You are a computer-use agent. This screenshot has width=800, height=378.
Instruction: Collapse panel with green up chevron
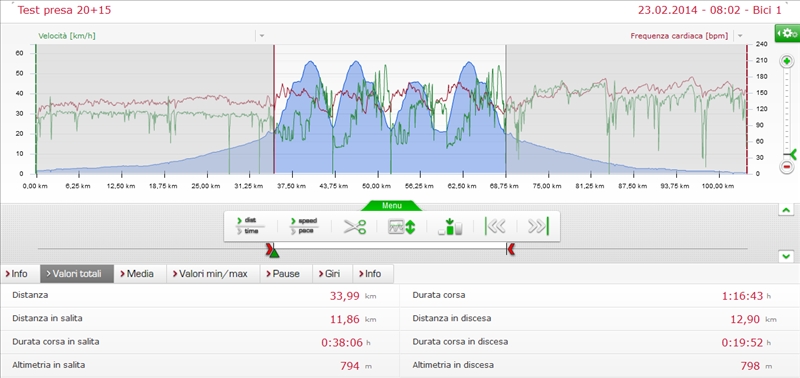[x=786, y=210]
